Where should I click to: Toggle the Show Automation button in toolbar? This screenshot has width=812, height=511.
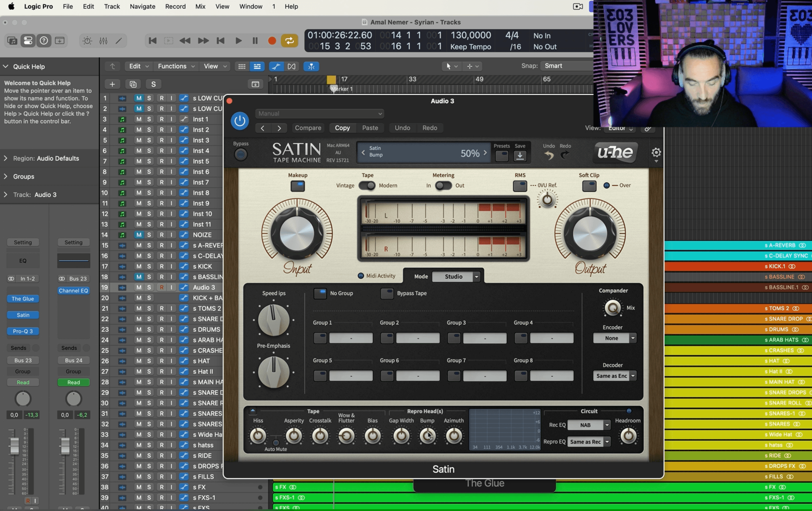[x=276, y=66]
